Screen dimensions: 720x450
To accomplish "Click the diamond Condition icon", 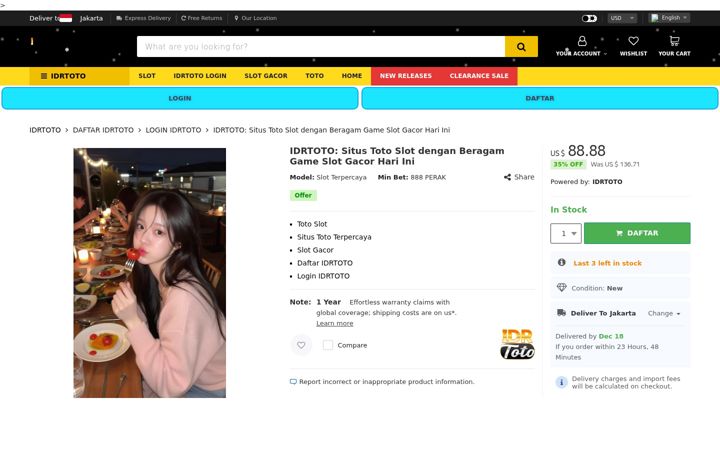I will tap(562, 287).
